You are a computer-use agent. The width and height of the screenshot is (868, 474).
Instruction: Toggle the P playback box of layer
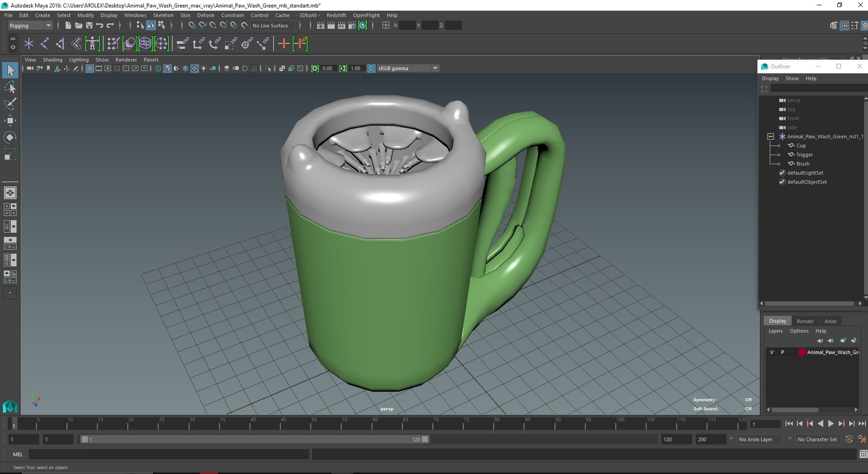[x=782, y=352]
